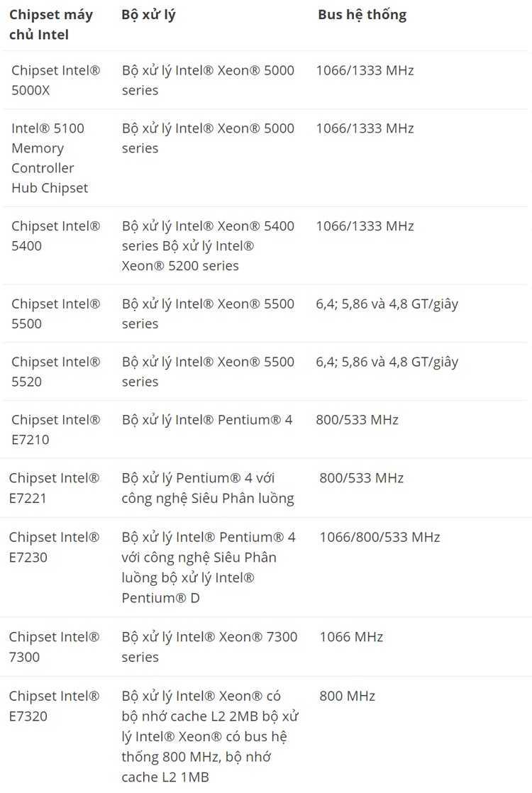Select the Chipset Intel® E7210 cell
Viewport: 532px width, 793px height.
point(56,430)
